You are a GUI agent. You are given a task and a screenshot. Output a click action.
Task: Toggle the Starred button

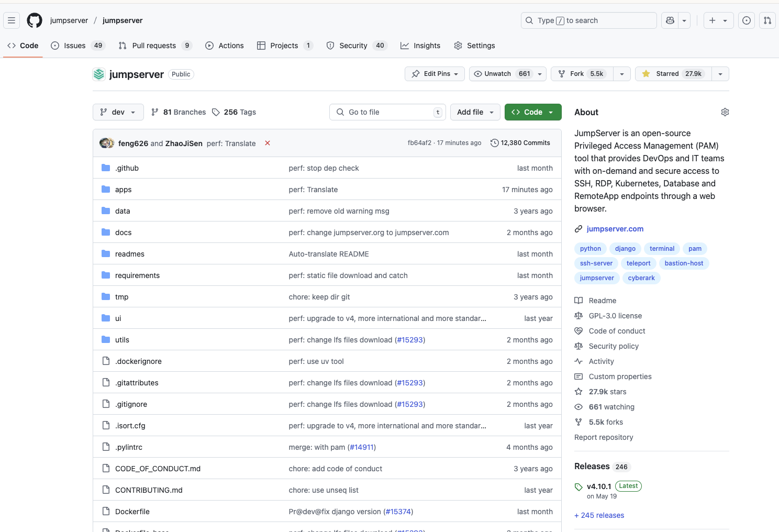[x=672, y=74]
